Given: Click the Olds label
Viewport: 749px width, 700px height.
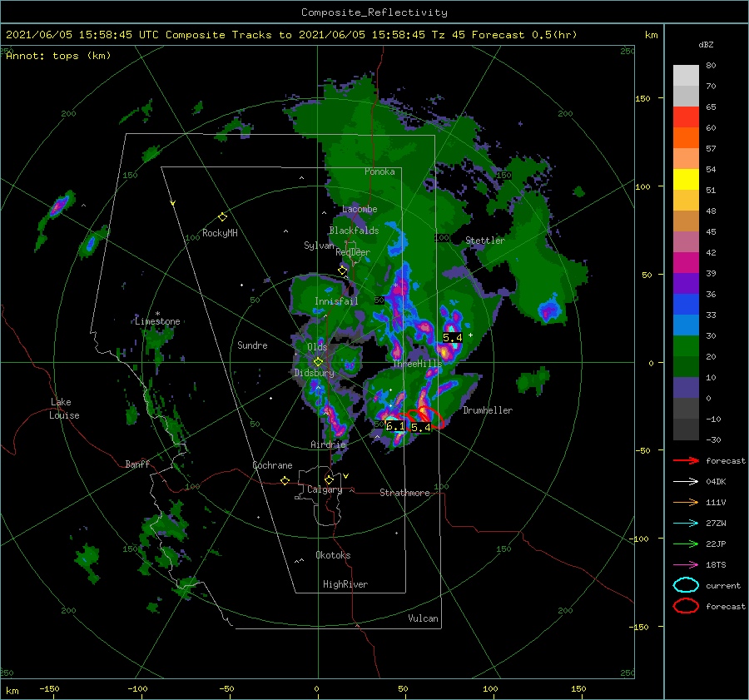Looking at the screenshot, I should coord(317,347).
